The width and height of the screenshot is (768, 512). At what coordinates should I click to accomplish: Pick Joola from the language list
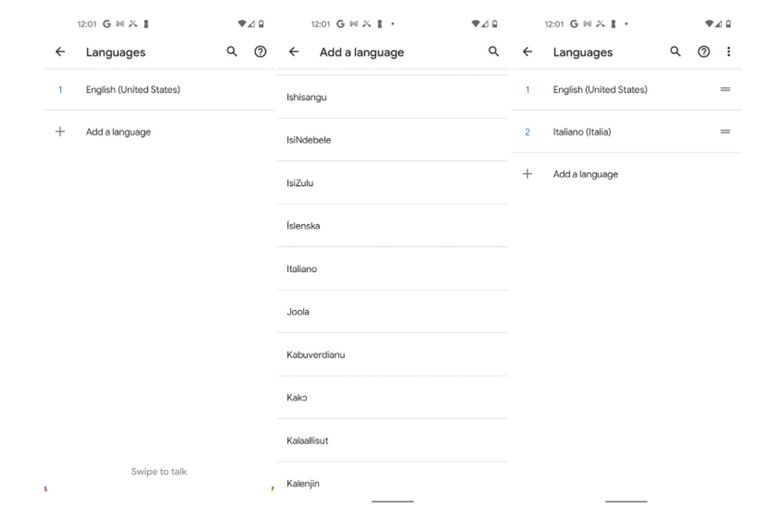point(298,312)
